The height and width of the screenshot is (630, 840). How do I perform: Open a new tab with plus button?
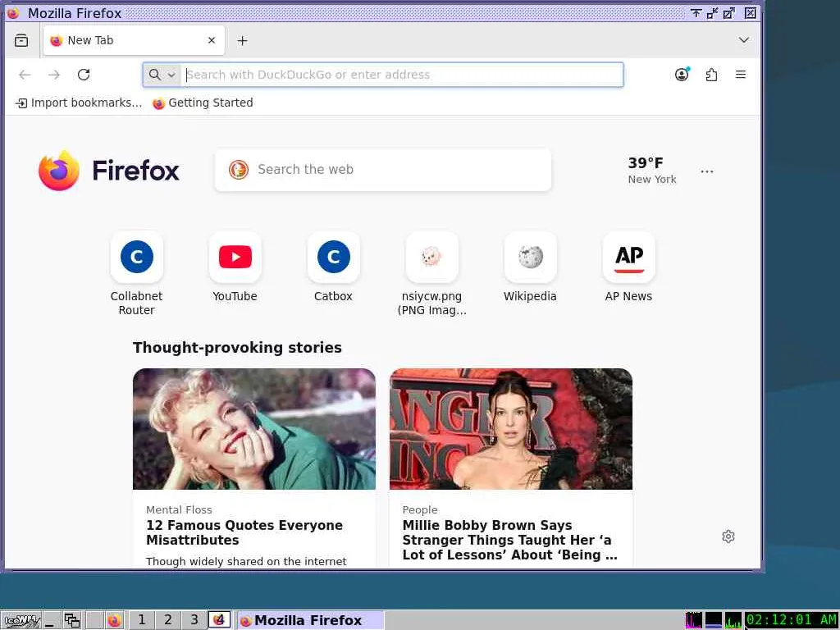[x=242, y=41]
